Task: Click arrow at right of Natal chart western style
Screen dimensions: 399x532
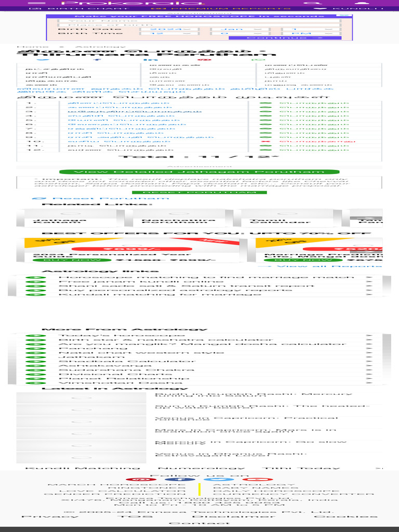Action: [369, 353]
